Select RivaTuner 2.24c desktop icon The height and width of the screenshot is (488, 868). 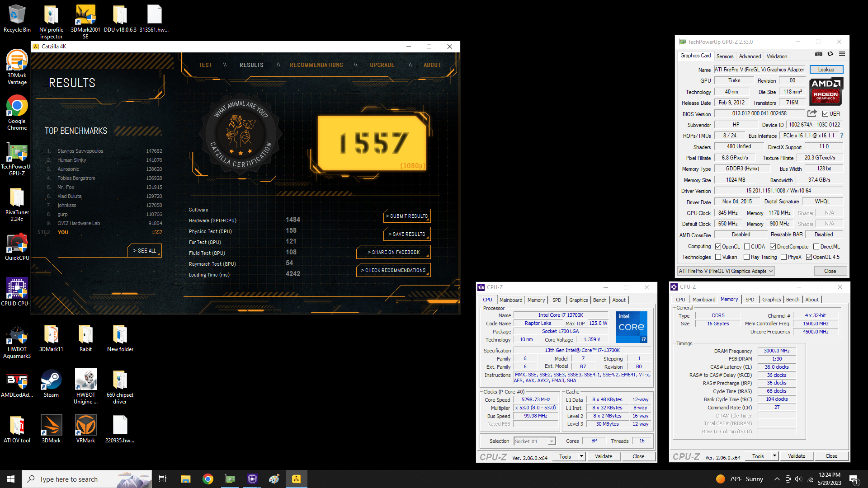(x=17, y=204)
